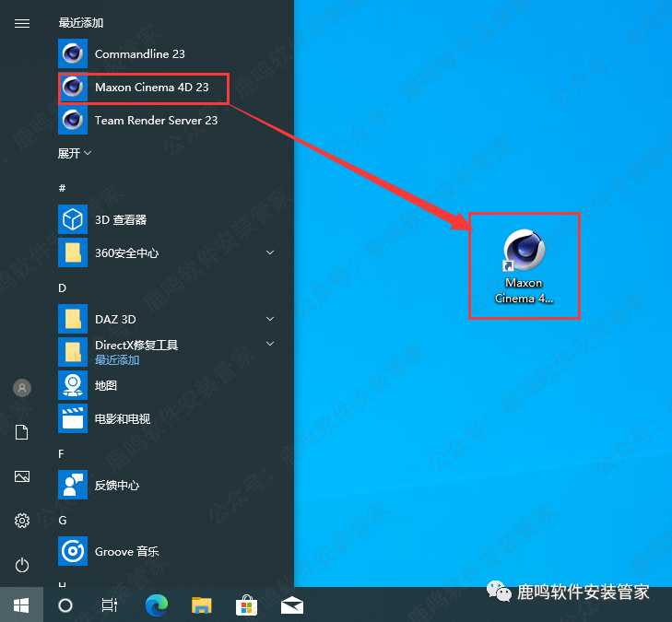Viewport: 672px width, 622px height.
Task: Launch Microsoft Edge from taskbar
Action: click(157, 605)
